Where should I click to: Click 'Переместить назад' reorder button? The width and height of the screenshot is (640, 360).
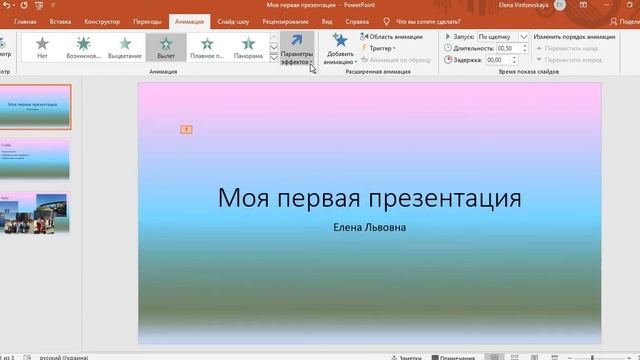[x=567, y=48]
